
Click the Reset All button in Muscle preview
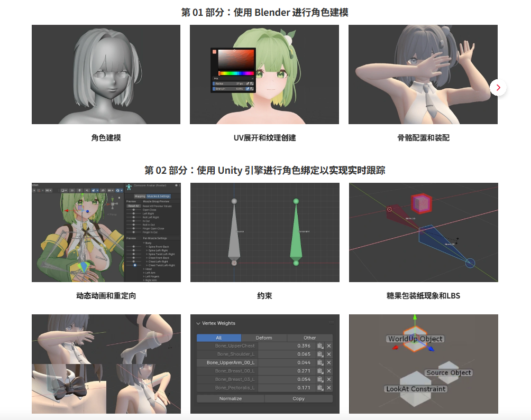pyautogui.click(x=133, y=206)
